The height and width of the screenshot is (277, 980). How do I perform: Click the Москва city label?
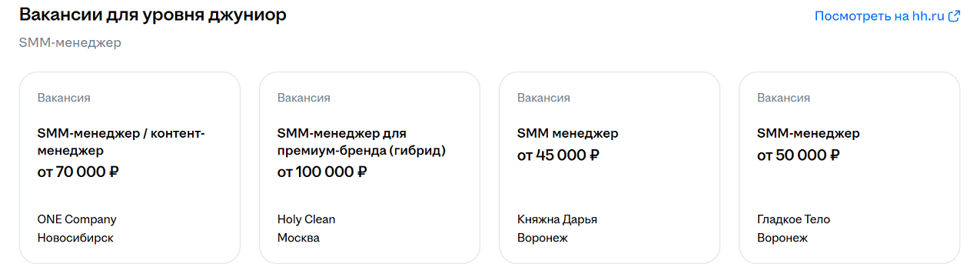click(x=298, y=238)
